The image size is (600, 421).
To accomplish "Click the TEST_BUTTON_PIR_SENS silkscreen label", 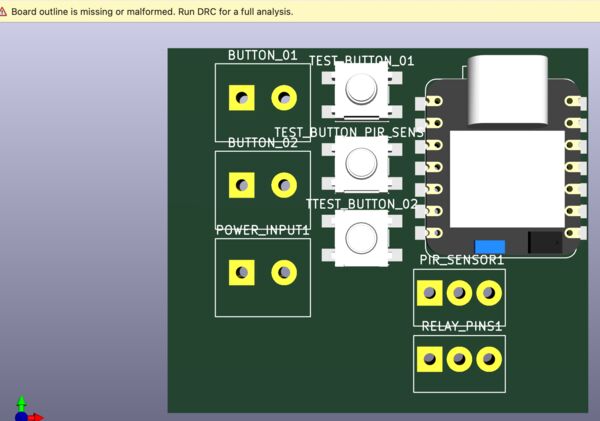I will (x=349, y=132).
